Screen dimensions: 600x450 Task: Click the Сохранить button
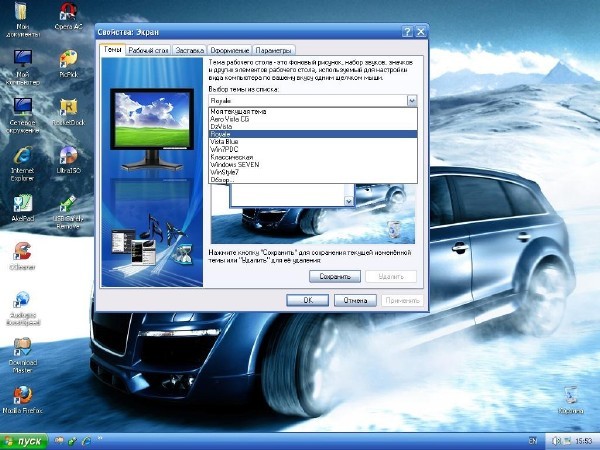tap(335, 276)
